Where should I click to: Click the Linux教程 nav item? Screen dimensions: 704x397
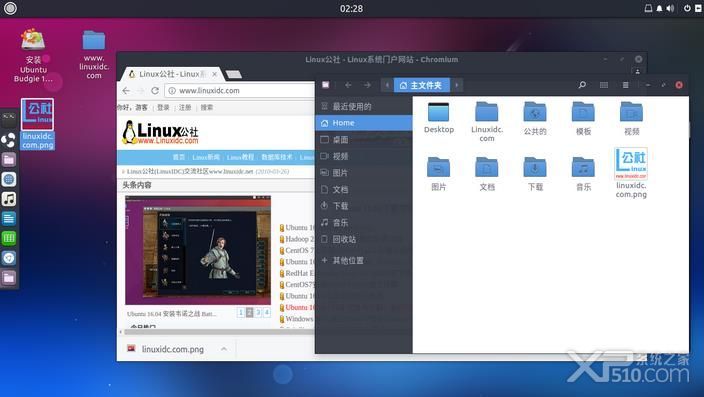240,157
